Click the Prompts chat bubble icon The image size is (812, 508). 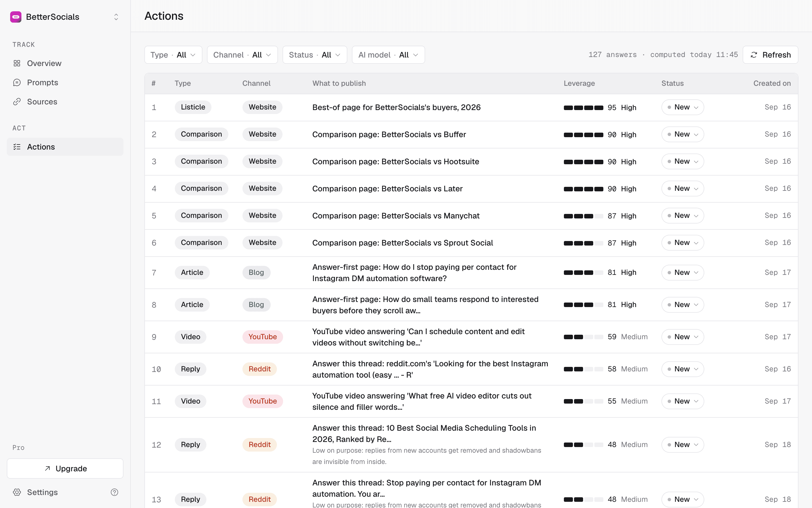[17, 82]
